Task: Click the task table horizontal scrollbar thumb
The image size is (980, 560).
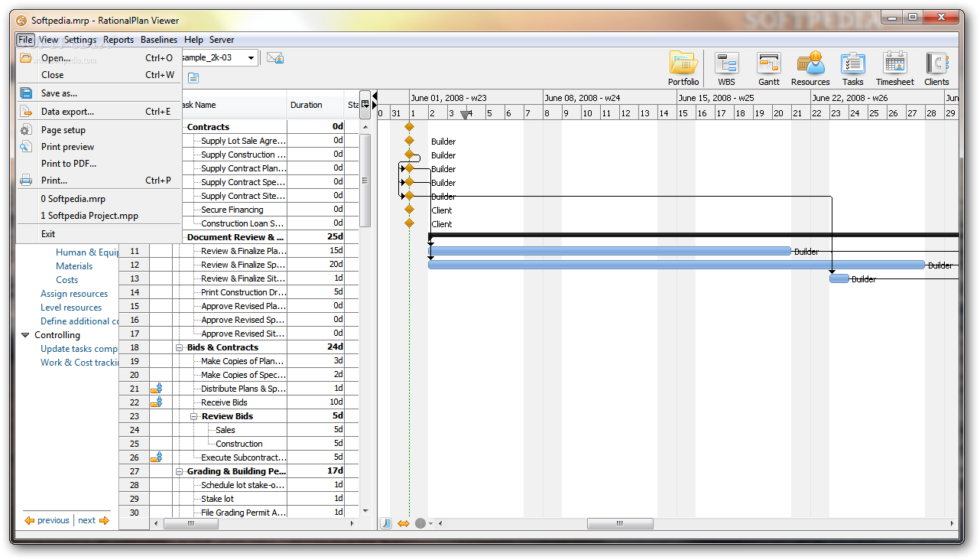Action: tap(191, 524)
